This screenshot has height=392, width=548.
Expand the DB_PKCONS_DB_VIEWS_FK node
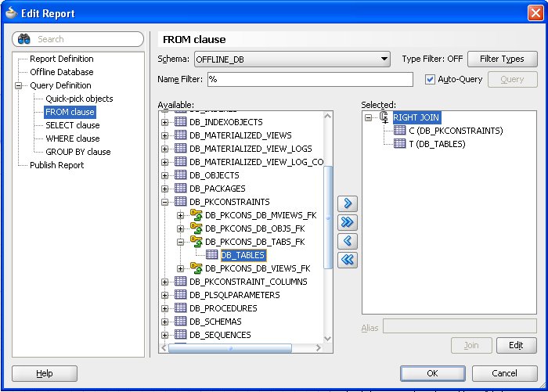point(180,268)
